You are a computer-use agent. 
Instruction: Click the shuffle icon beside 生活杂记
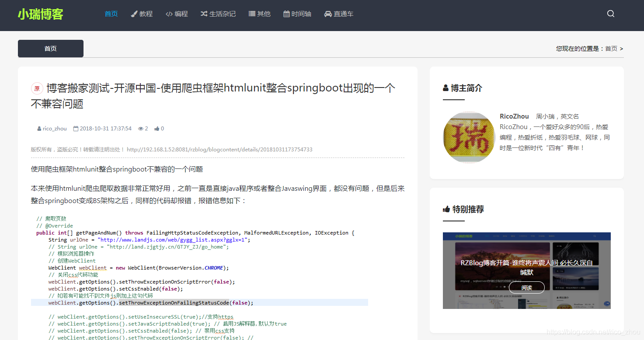[204, 14]
